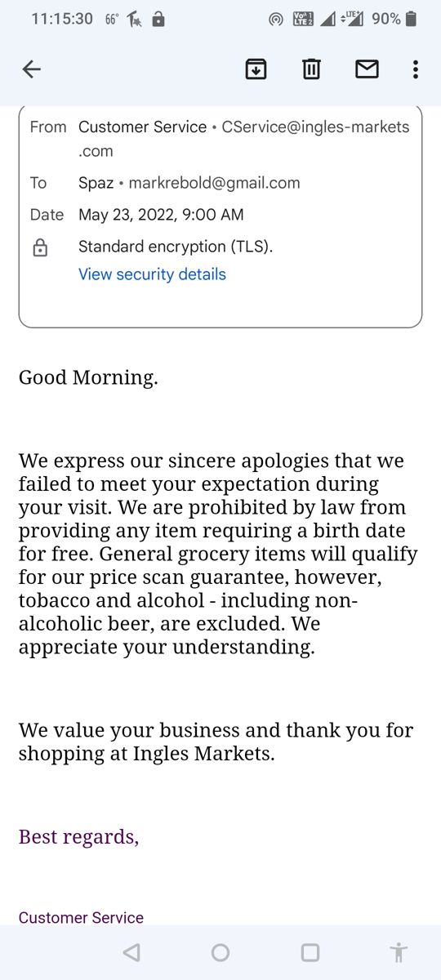Tap the Best regards closing line

tap(78, 837)
